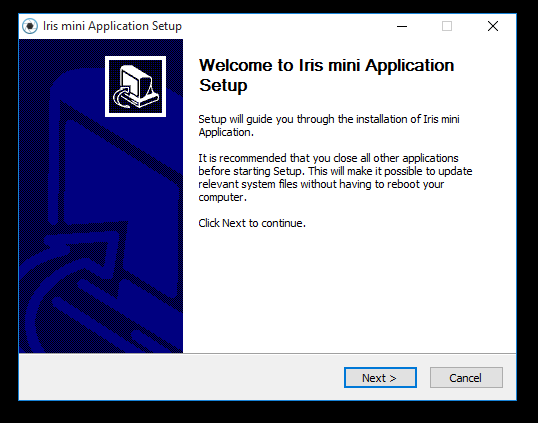Click the word "Application." below the guide sentence

(226, 132)
